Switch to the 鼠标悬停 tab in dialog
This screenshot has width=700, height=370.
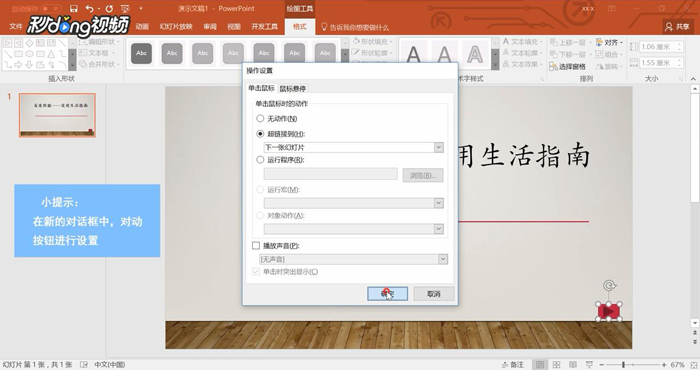(292, 88)
